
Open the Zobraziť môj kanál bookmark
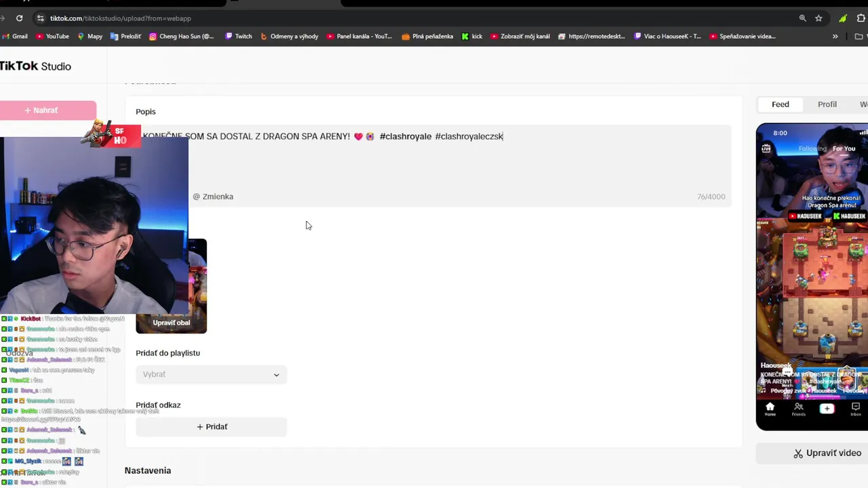click(520, 37)
